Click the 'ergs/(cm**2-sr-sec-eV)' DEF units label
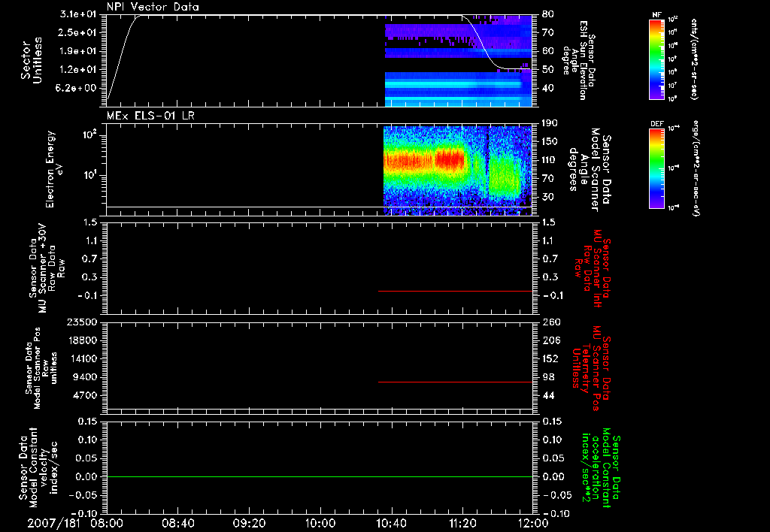Viewport: 770px width, 532px height. [x=696, y=168]
